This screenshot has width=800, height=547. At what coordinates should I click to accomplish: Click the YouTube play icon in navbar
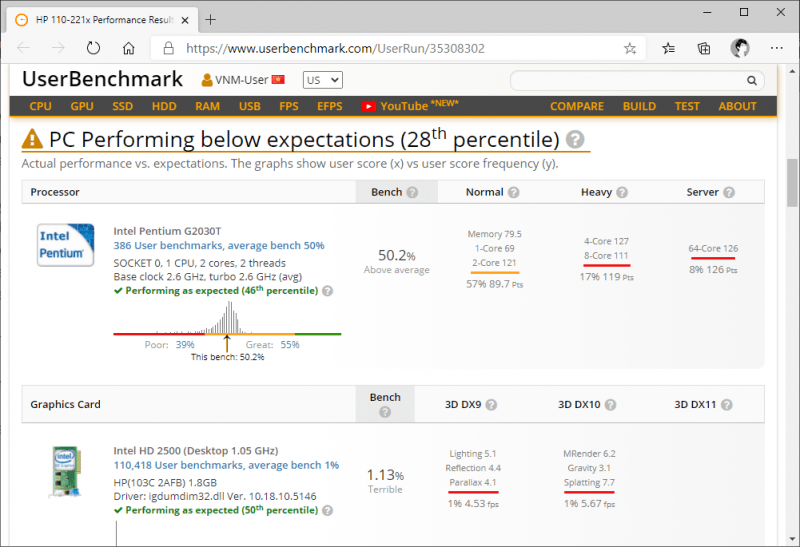tap(369, 106)
